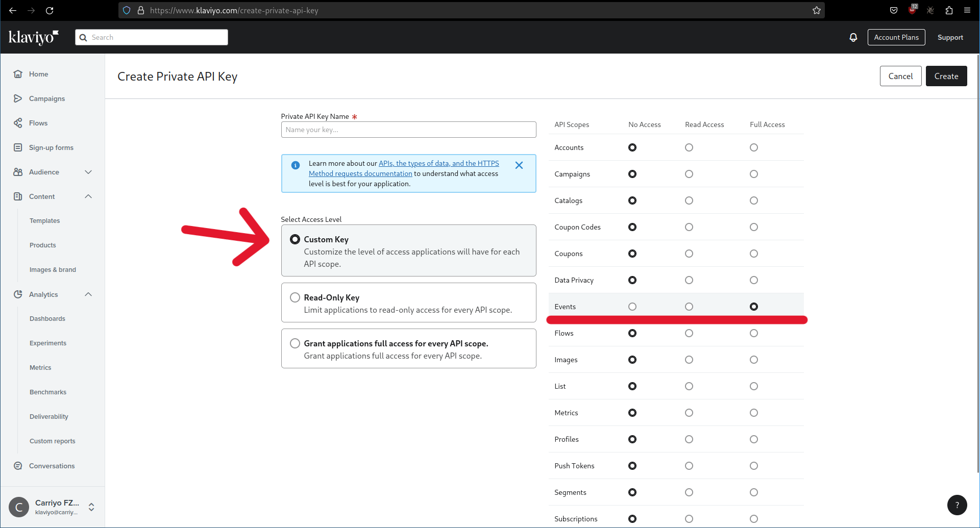Image resolution: width=980 pixels, height=528 pixels.
Task: Open the Pocket save icon
Action: 894,10
